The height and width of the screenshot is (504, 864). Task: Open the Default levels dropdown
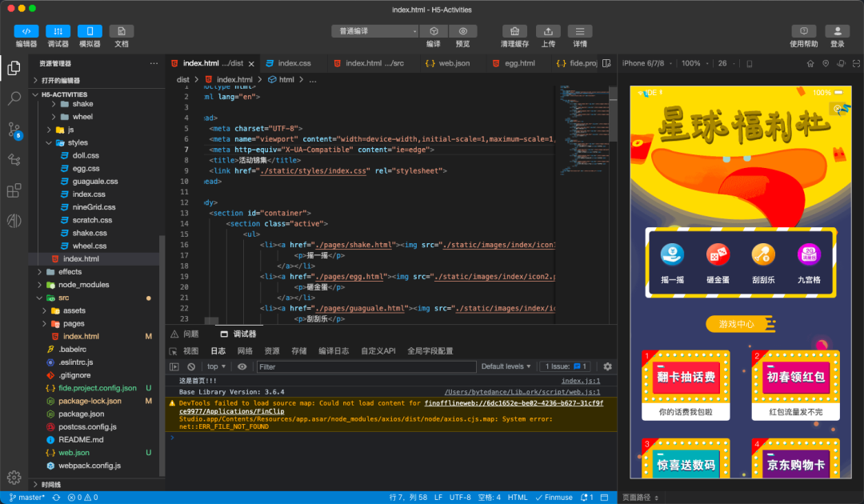506,366
